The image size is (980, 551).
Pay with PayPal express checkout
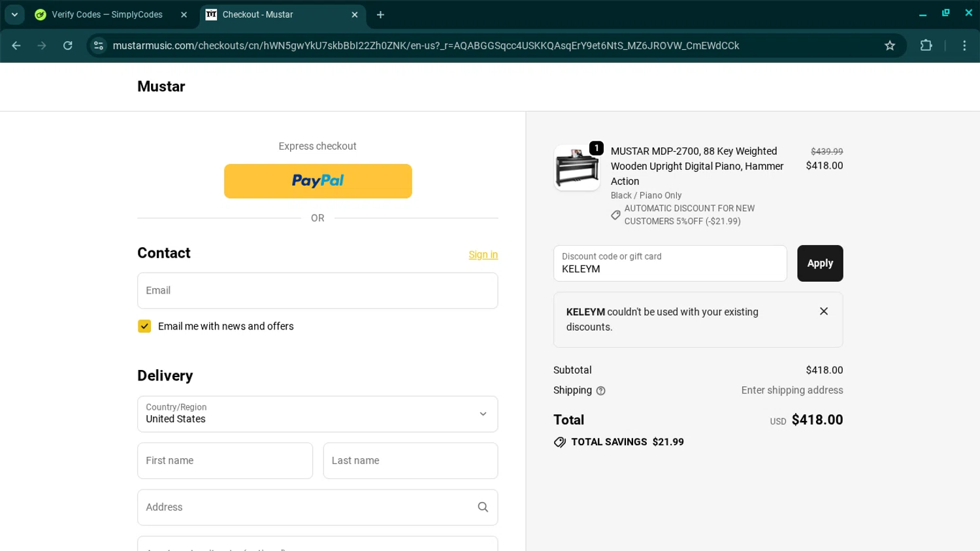[318, 181]
